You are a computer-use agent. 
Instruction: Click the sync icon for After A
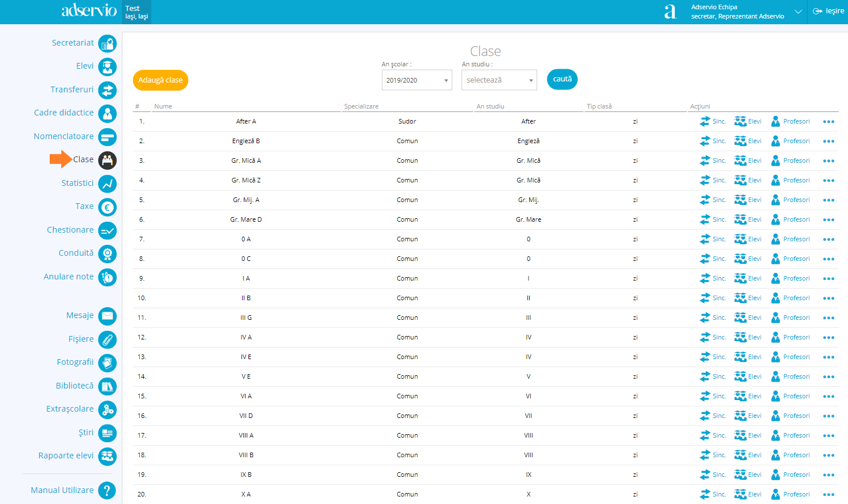(705, 121)
